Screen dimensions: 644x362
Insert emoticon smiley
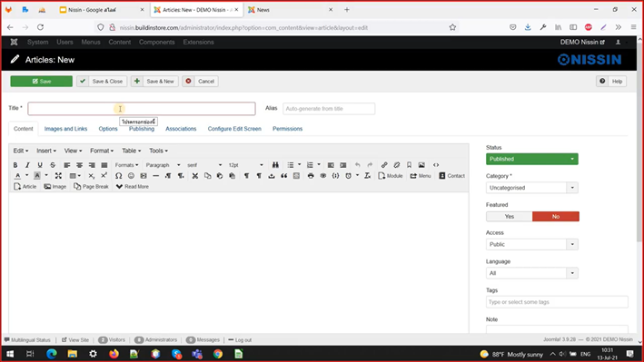point(131,176)
